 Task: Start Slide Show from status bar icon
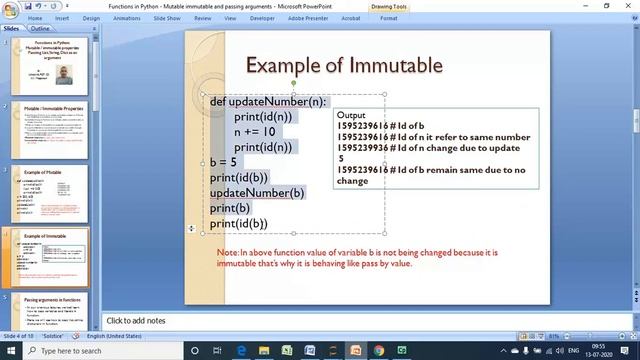(541, 336)
